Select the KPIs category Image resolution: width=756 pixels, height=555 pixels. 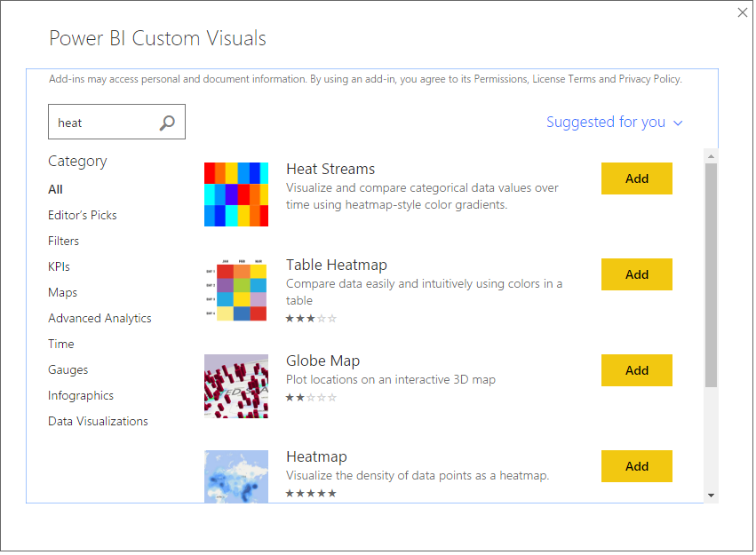(59, 267)
